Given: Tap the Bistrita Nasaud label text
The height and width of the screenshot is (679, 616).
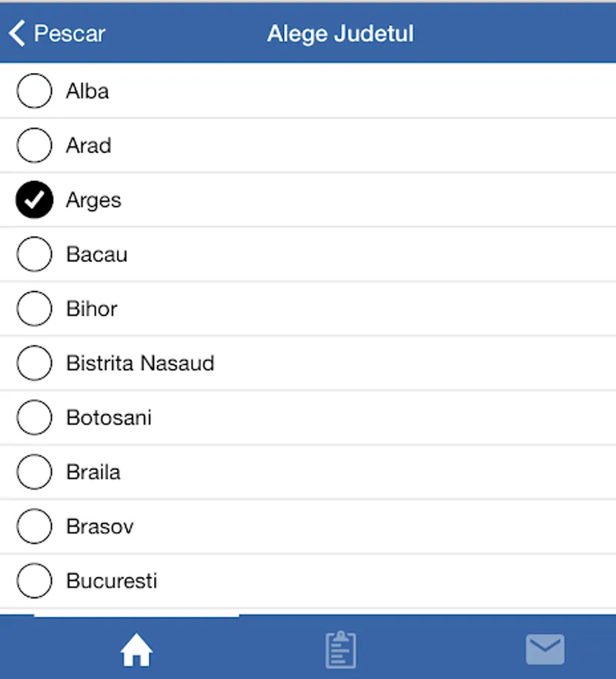Looking at the screenshot, I should pos(140,363).
